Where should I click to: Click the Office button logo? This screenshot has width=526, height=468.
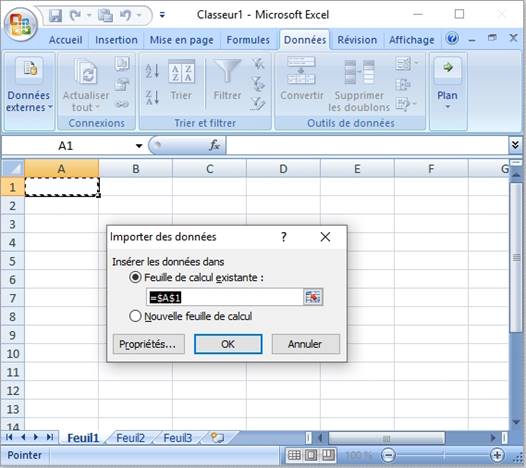pyautogui.click(x=20, y=25)
